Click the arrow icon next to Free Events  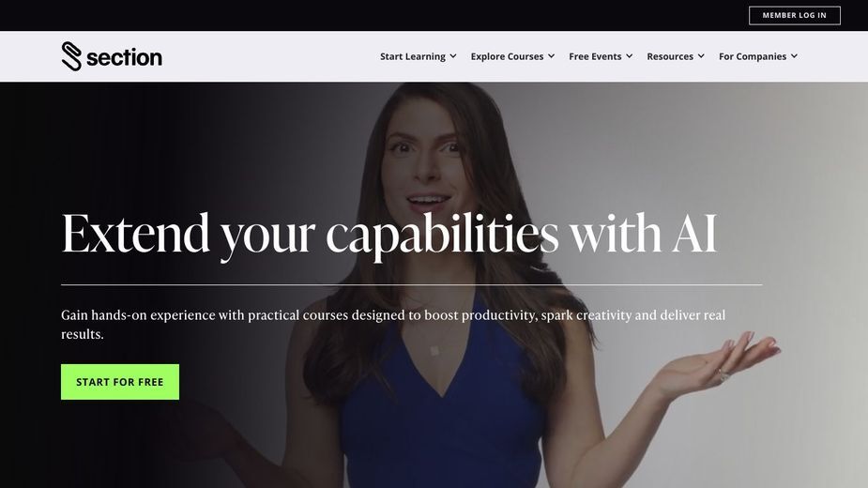coord(629,56)
